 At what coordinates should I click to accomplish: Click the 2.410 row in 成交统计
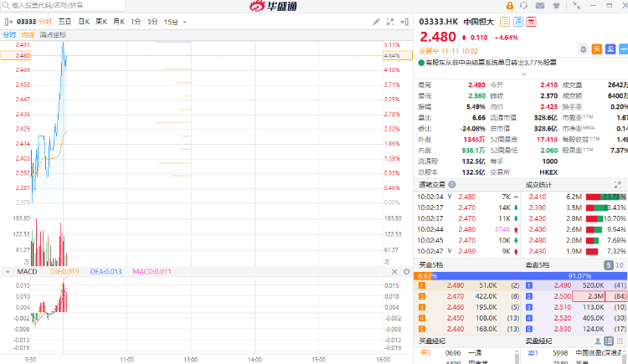tap(575, 197)
